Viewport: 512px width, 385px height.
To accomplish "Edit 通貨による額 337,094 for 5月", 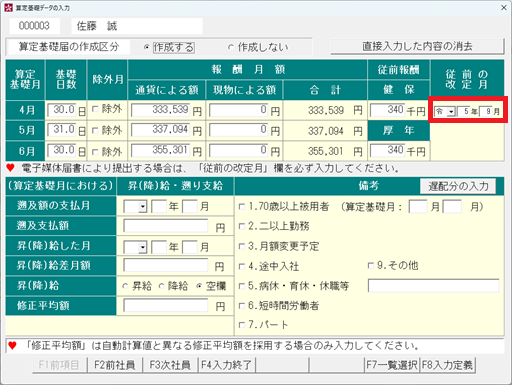I will point(161,130).
